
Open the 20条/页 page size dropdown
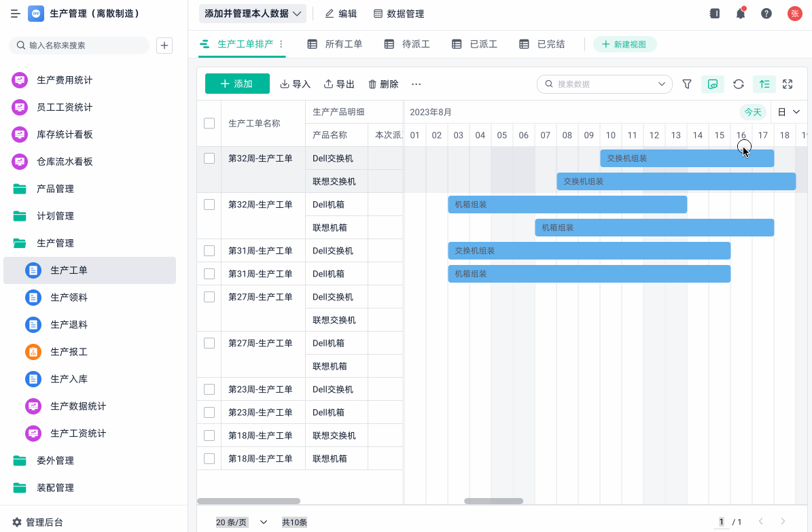241,522
